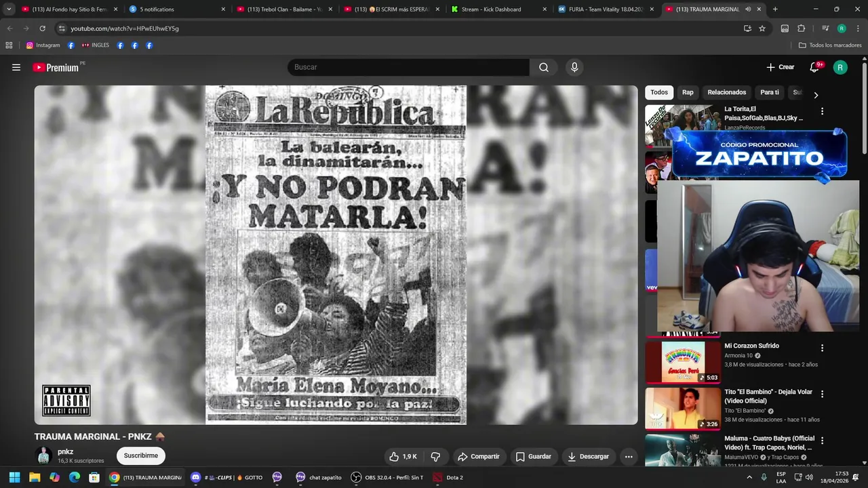Open more actions menu under the video
868x488 pixels.
[x=629, y=457]
